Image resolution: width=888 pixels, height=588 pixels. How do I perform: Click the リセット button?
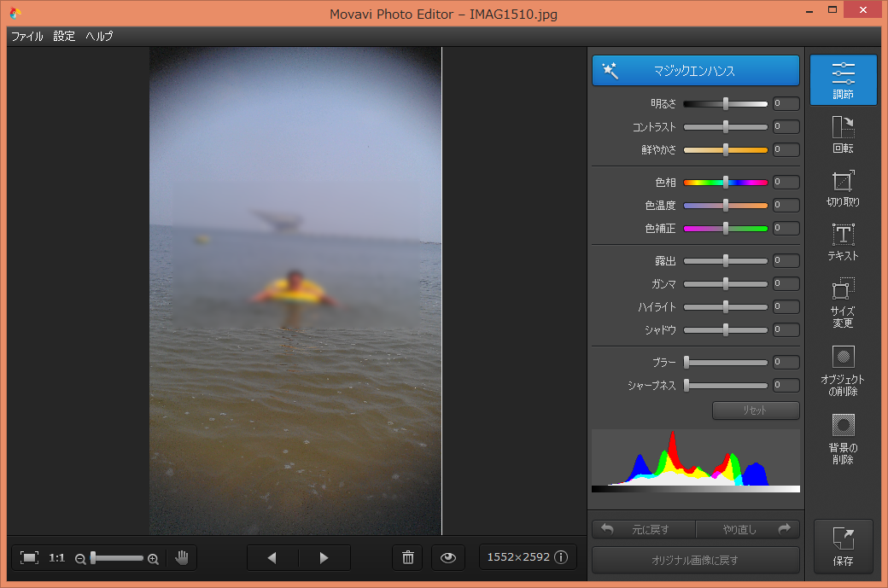click(x=756, y=410)
